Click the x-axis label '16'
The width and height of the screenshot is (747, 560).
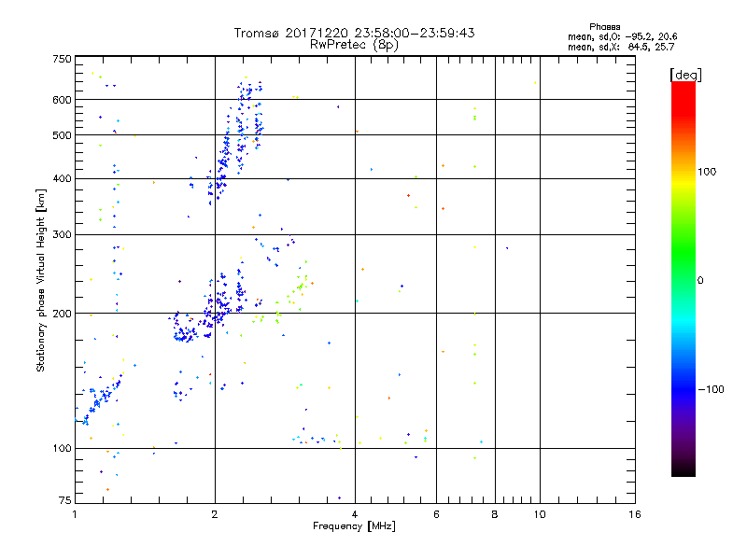[x=635, y=514]
